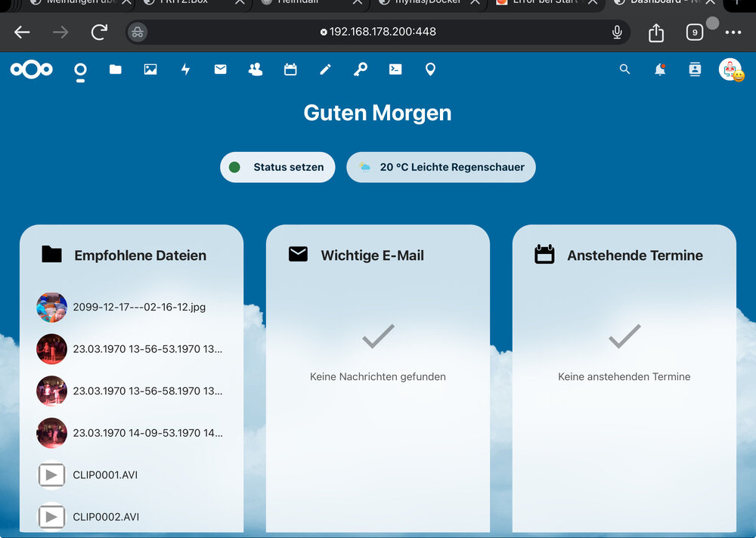Click thumbnail of 2099-12-17 jpg image
This screenshot has height=538, width=756.
[x=51, y=307]
